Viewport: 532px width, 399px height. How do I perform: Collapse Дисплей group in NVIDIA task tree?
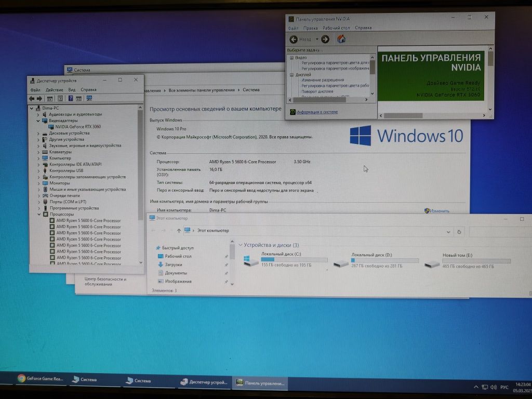pyautogui.click(x=292, y=75)
